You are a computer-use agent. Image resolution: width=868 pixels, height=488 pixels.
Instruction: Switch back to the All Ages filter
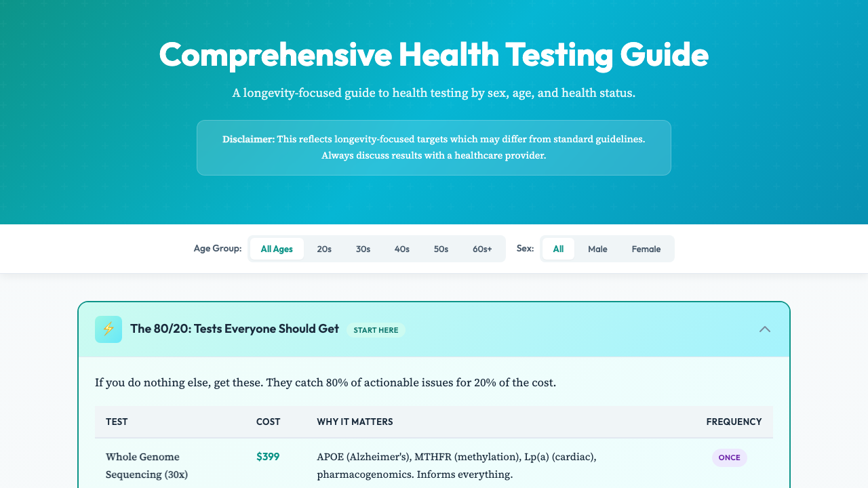click(276, 249)
